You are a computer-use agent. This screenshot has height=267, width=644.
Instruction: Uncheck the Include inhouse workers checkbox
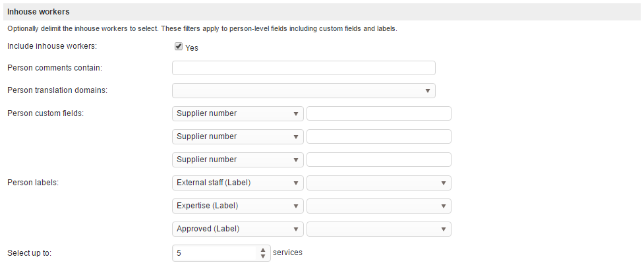(178, 47)
